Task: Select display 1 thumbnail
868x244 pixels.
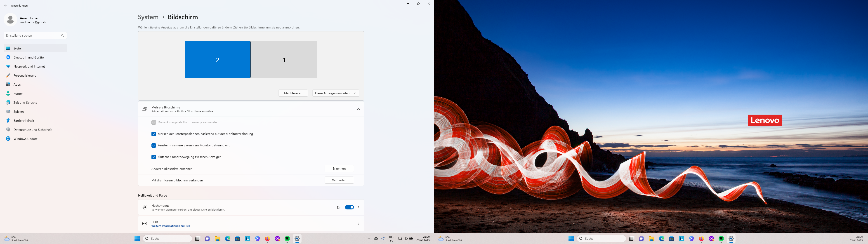Action: click(284, 60)
